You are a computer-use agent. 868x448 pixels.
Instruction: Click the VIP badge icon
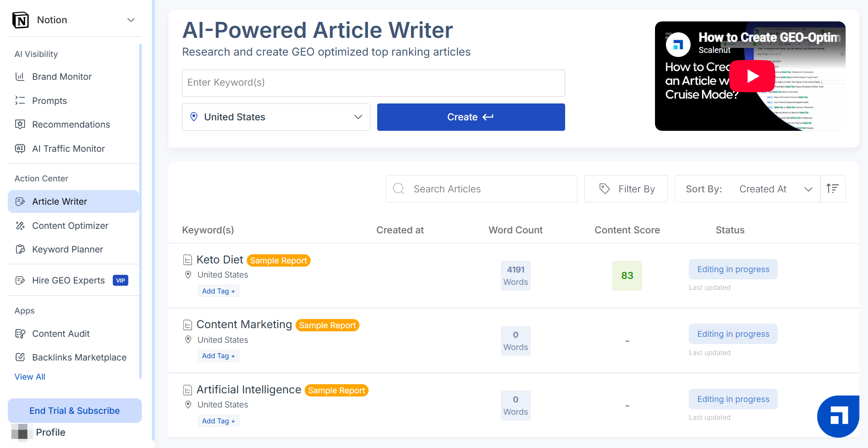coord(120,280)
